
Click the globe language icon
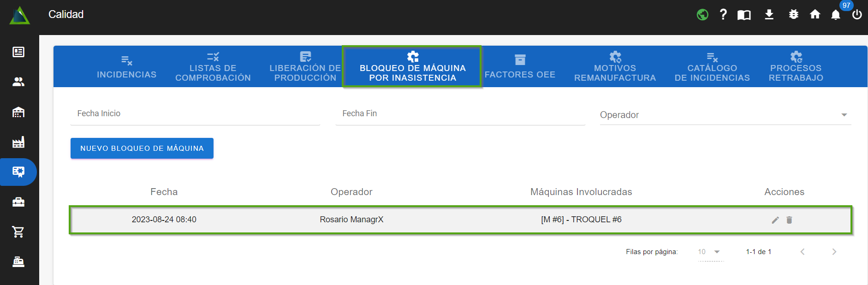pos(702,15)
